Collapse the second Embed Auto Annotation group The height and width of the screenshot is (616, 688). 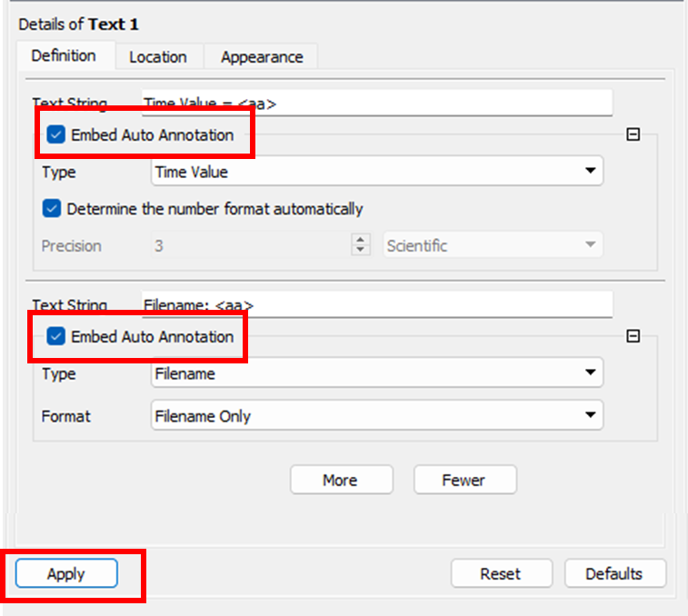pyautogui.click(x=633, y=336)
